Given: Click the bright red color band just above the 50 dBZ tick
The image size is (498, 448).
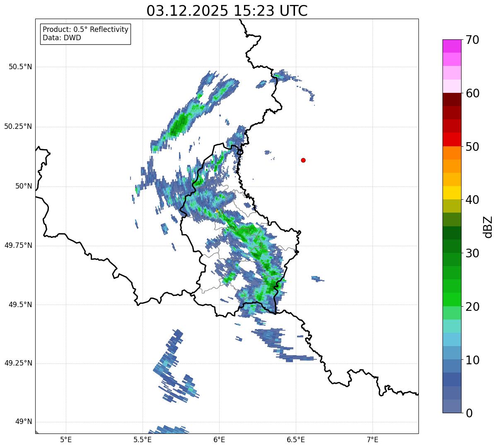Looking at the screenshot, I should (452, 139).
